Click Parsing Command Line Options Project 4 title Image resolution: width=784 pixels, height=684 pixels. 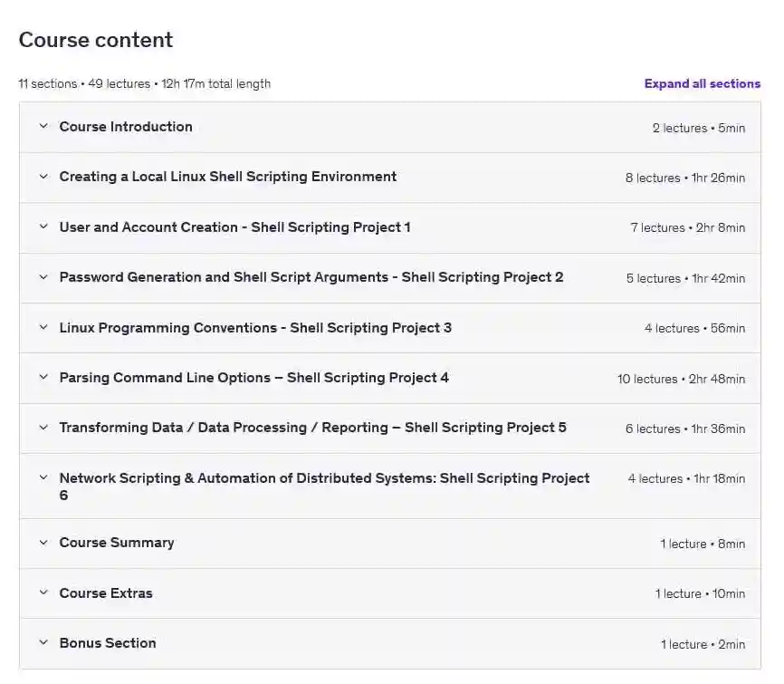pos(253,378)
